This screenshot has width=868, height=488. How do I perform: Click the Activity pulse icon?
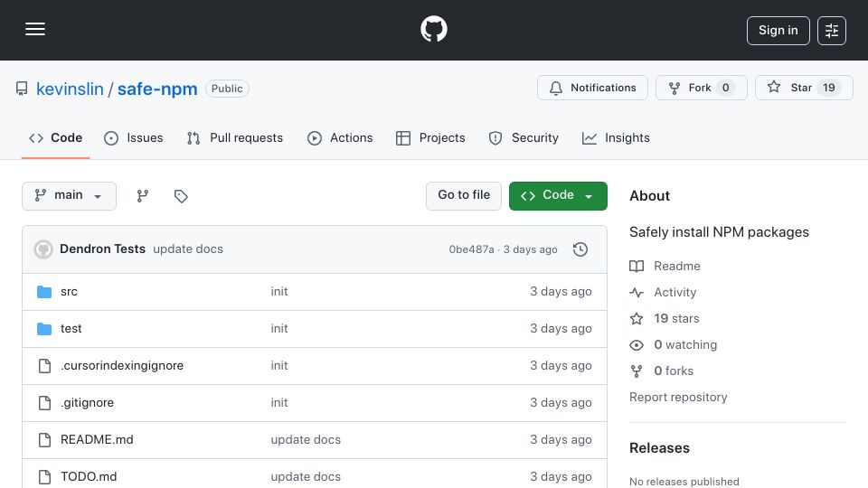tap(637, 292)
